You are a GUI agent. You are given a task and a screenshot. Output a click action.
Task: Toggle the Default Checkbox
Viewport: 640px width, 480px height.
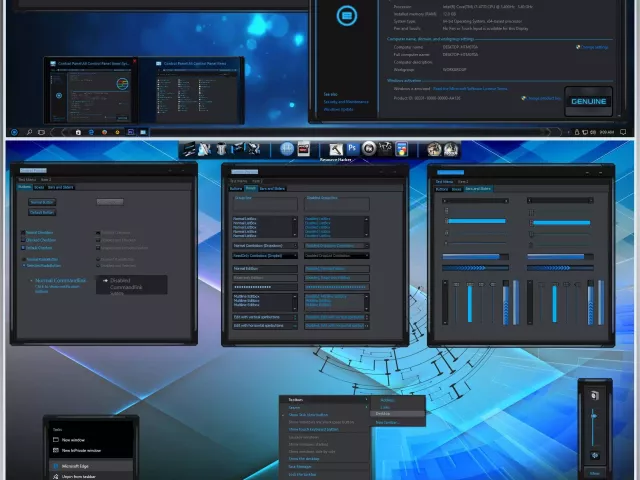pyautogui.click(x=23, y=248)
